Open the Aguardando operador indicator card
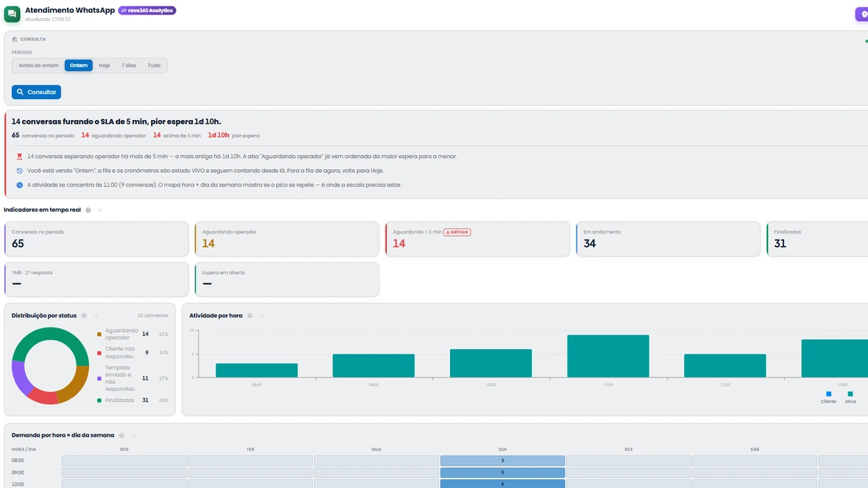The width and height of the screenshot is (868, 488). 286,239
